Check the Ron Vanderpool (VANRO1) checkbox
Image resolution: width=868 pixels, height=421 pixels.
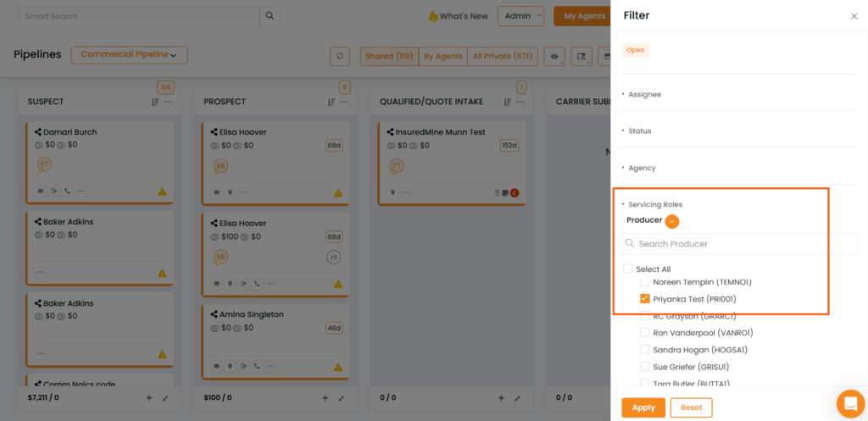click(x=645, y=333)
